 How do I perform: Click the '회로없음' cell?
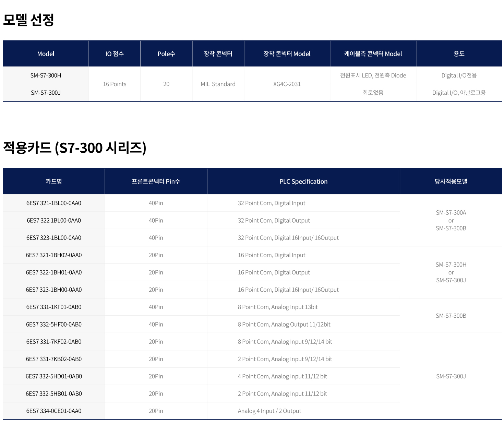[x=373, y=93]
